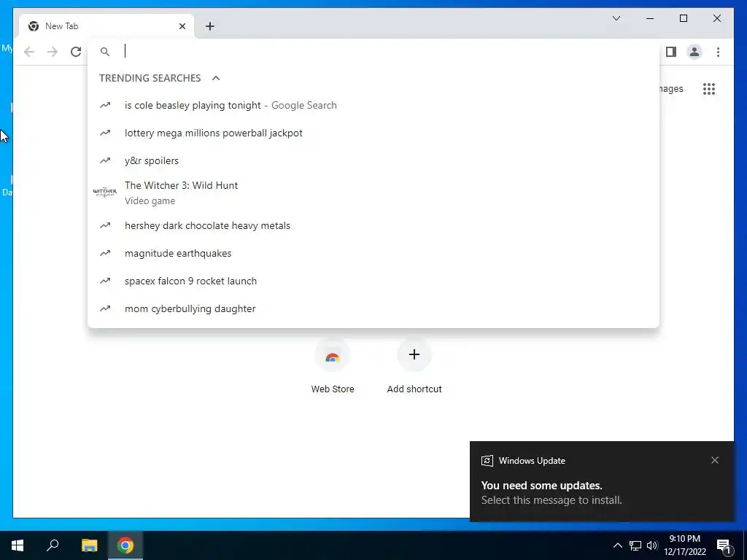Image resolution: width=747 pixels, height=560 pixels.
Task: Open a new tab with plus button
Action: tap(210, 26)
